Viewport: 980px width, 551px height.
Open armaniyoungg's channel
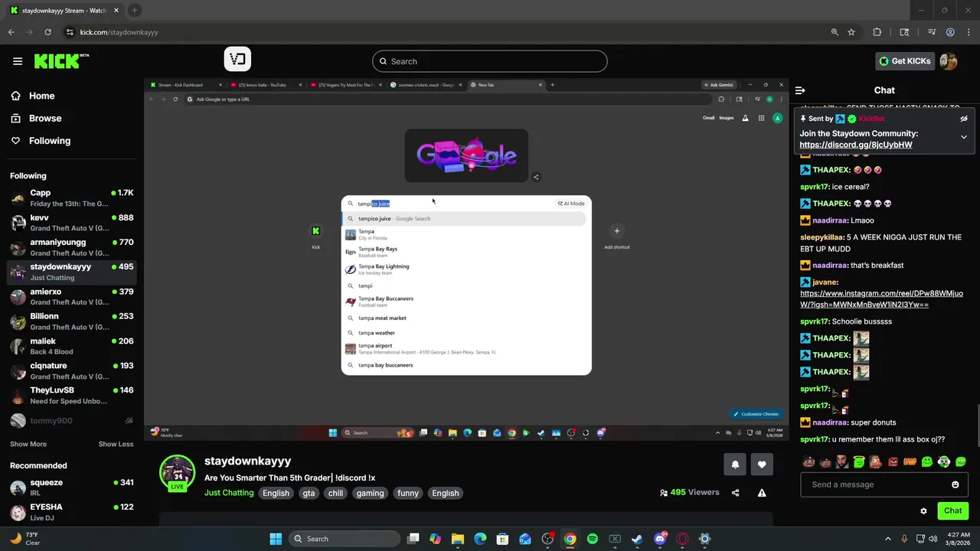pos(72,247)
